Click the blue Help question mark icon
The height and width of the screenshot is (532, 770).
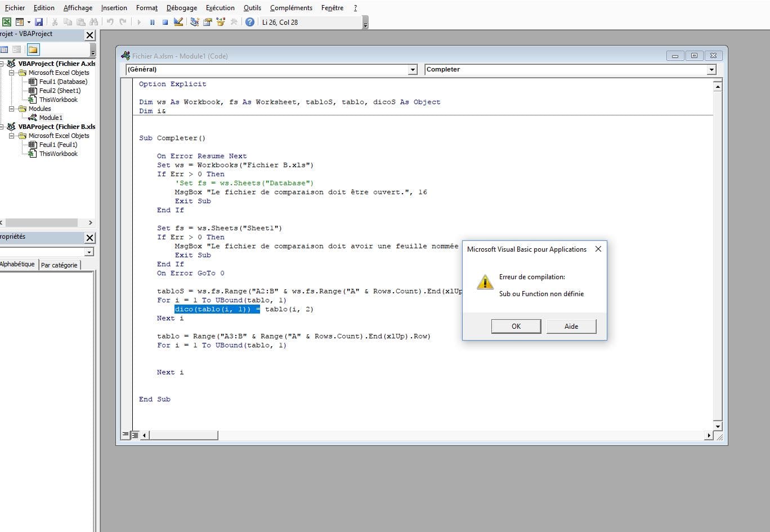250,22
